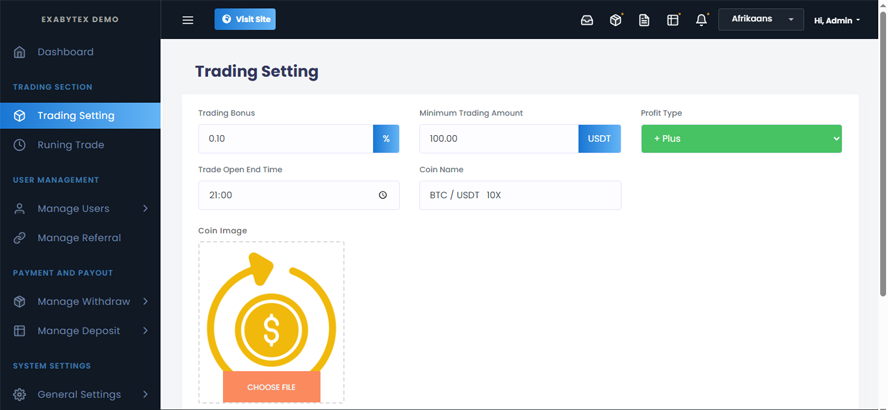Click the Trading Setting page heading
Screen dimensions: 888x410
257,72
